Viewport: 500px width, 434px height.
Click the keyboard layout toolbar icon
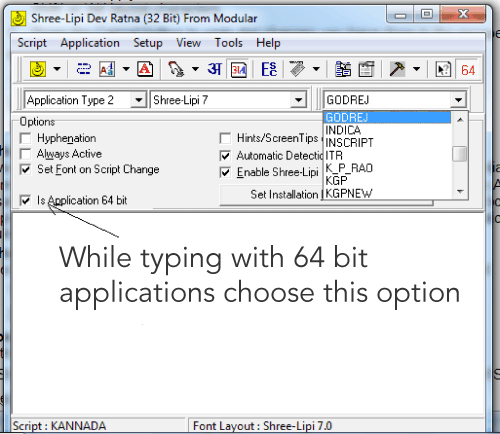coord(297,69)
